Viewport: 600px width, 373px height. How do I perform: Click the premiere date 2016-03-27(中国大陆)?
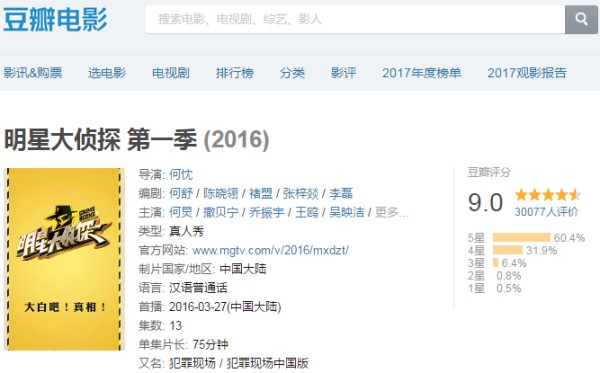[x=225, y=307]
